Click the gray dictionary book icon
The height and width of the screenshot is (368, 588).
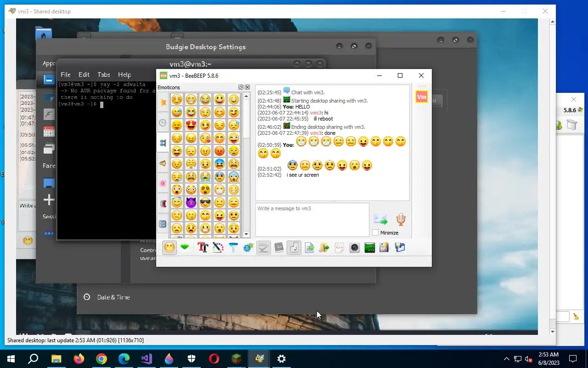(x=279, y=247)
